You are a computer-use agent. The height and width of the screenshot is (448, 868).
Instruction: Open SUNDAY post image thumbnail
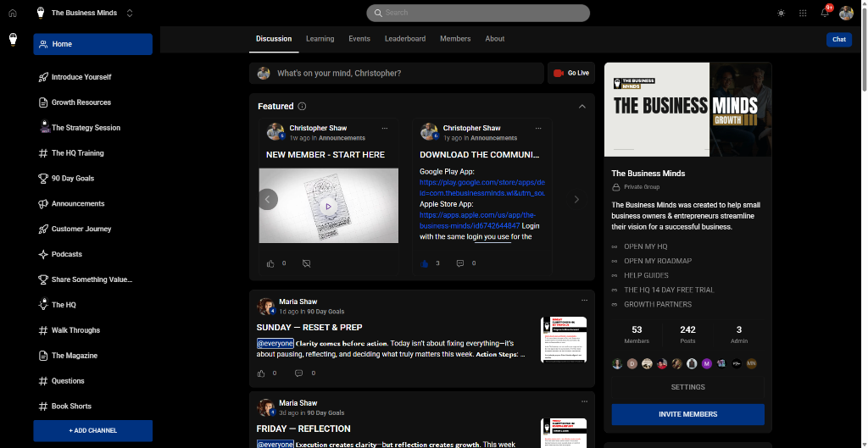tap(564, 340)
